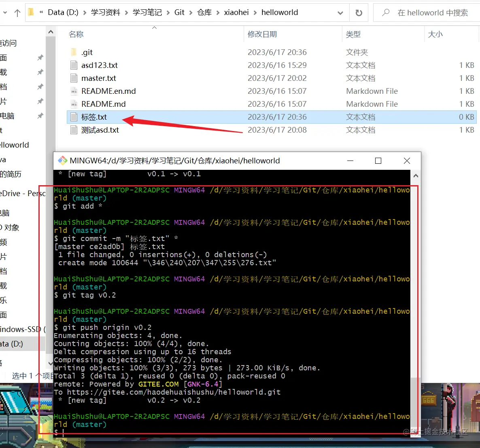480x448 pixels.
Task: Open elloworld entry in navigation pane
Action: click(x=15, y=145)
